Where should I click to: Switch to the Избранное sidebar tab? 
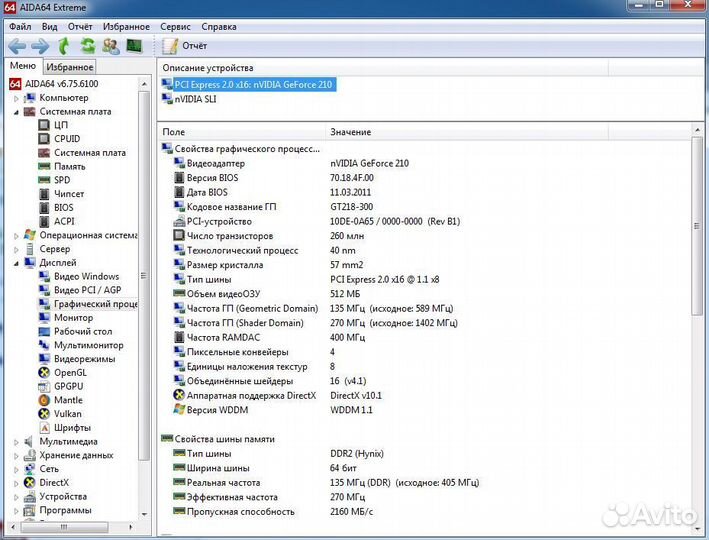pos(70,67)
